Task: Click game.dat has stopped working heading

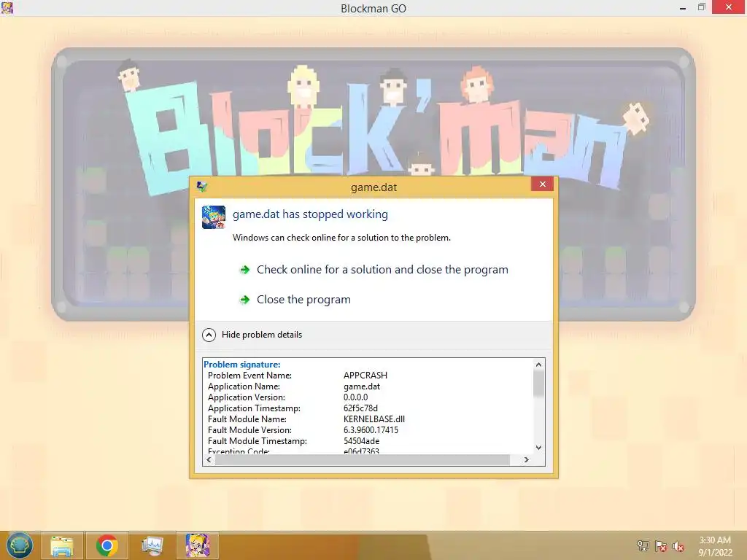Action: (x=310, y=214)
